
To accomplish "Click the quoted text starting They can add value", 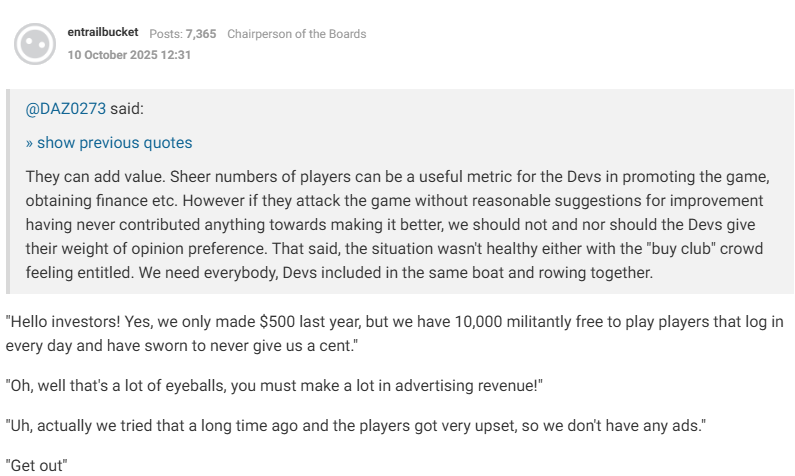I will pos(398,225).
